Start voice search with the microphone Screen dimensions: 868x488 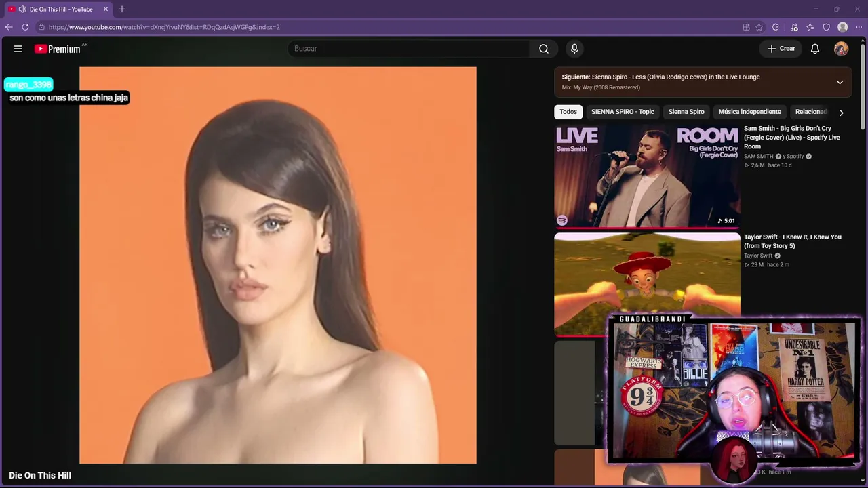pyautogui.click(x=574, y=49)
